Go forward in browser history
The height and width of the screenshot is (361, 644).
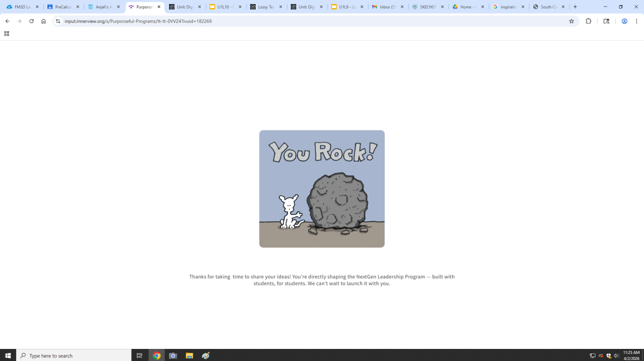click(x=20, y=21)
